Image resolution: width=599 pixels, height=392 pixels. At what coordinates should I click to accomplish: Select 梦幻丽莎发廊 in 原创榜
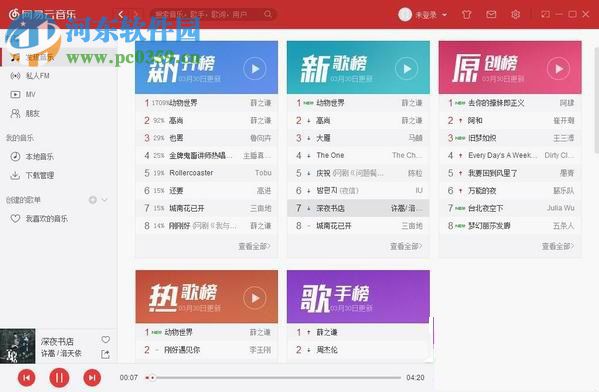(510, 226)
